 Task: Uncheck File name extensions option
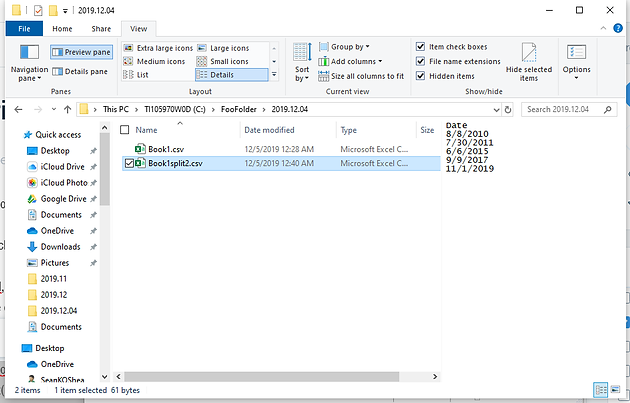point(420,61)
